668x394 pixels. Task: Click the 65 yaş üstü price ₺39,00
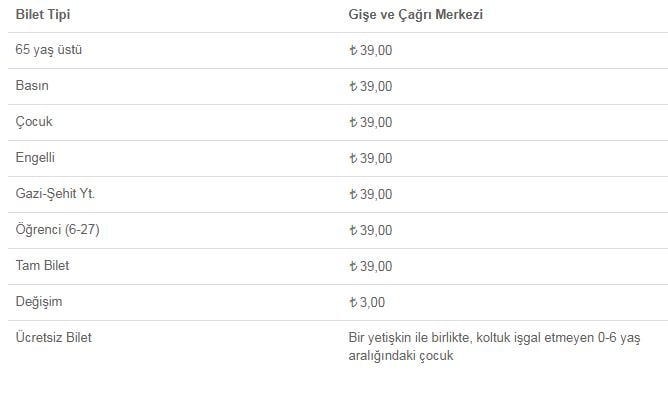[371, 50]
